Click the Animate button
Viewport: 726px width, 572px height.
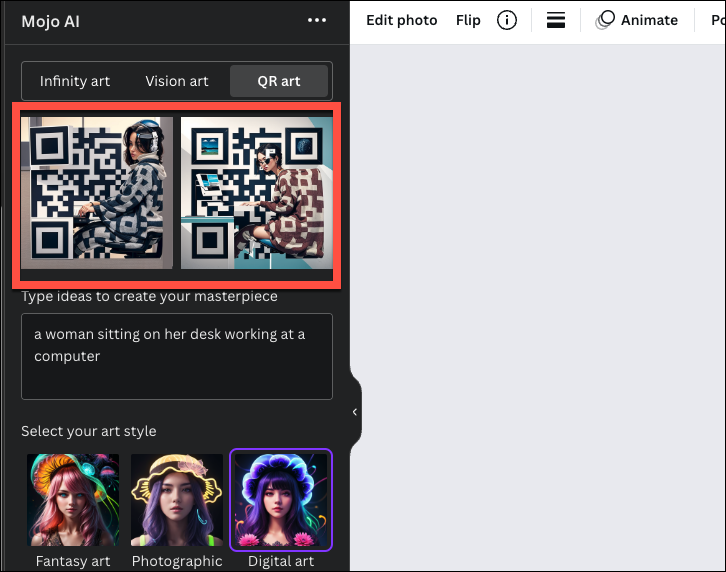coord(637,20)
